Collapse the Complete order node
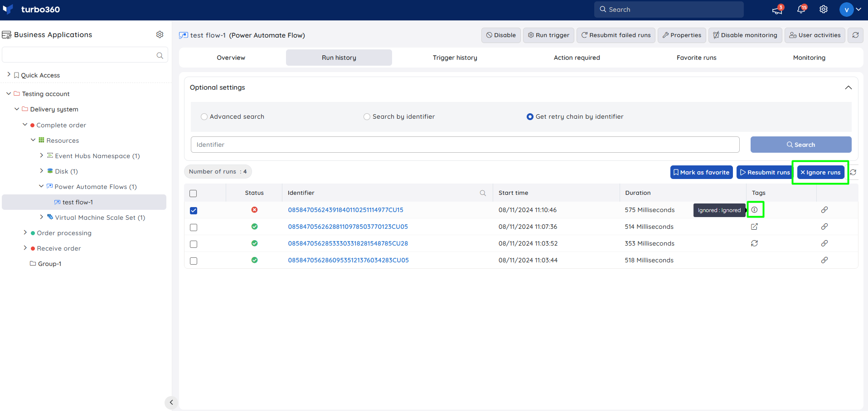Screen dimensions: 868x411 pyautogui.click(x=25, y=125)
